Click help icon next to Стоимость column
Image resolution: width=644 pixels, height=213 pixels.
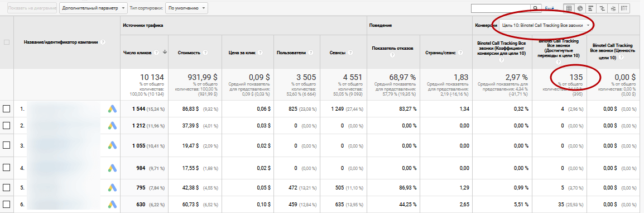205,53
